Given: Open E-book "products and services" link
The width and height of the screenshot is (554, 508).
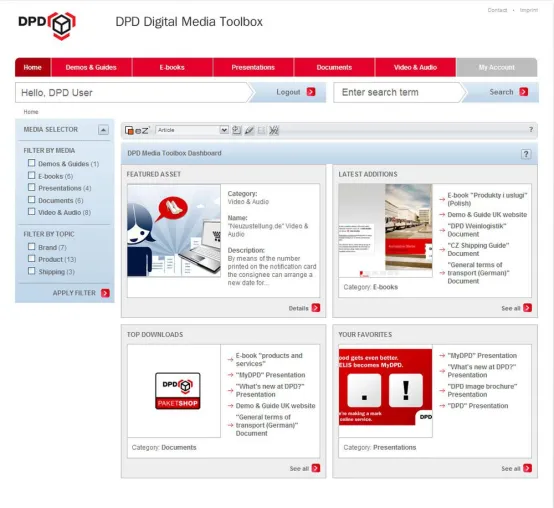Looking at the screenshot, I should [269, 359].
